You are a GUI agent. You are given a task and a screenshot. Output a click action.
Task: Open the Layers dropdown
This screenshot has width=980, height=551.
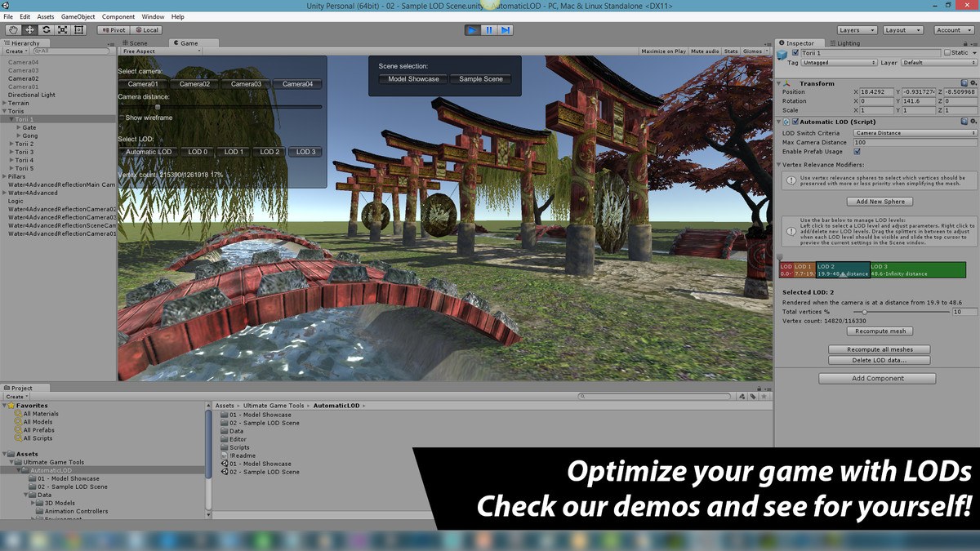857,30
